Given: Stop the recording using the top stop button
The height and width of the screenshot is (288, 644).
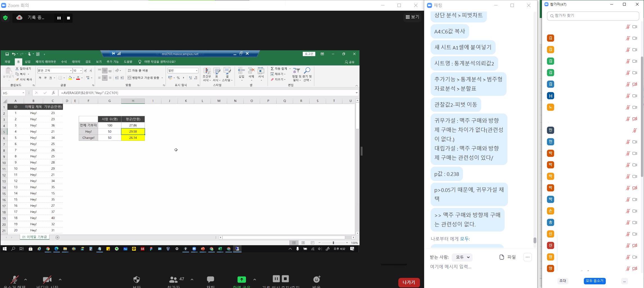Looking at the screenshot, I should [69, 18].
